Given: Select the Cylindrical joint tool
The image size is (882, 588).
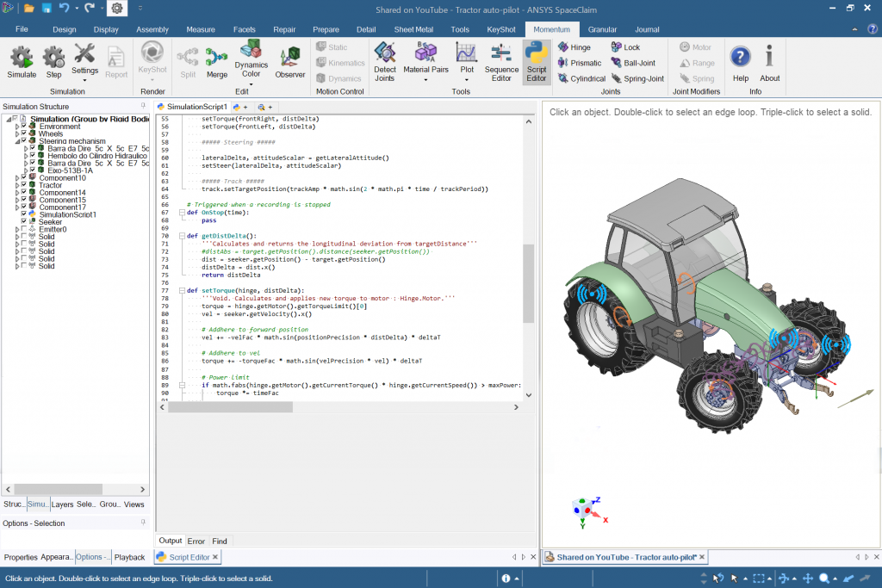Looking at the screenshot, I should click(581, 78).
